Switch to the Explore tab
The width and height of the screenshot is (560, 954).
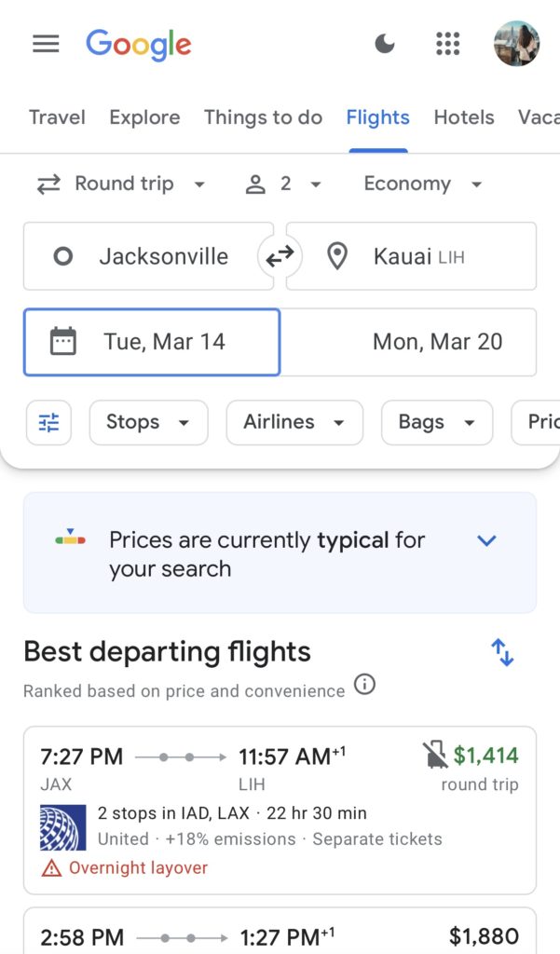(144, 117)
